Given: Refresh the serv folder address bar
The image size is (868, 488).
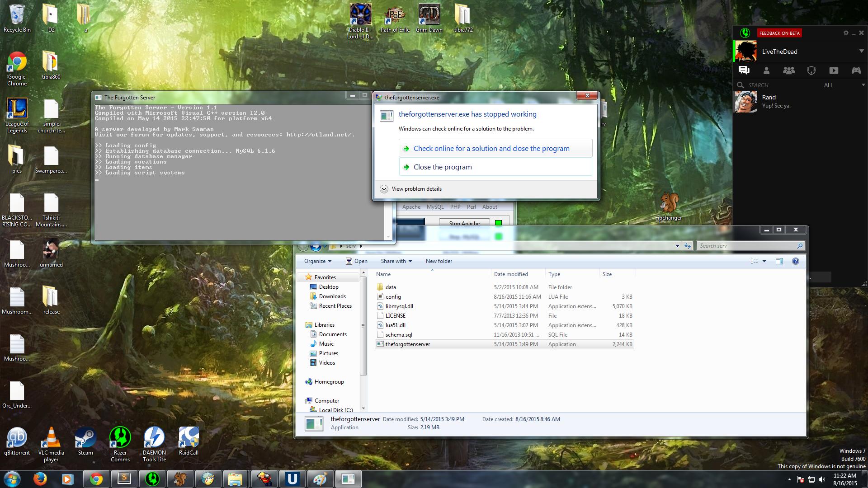Looking at the screenshot, I should pos(688,246).
